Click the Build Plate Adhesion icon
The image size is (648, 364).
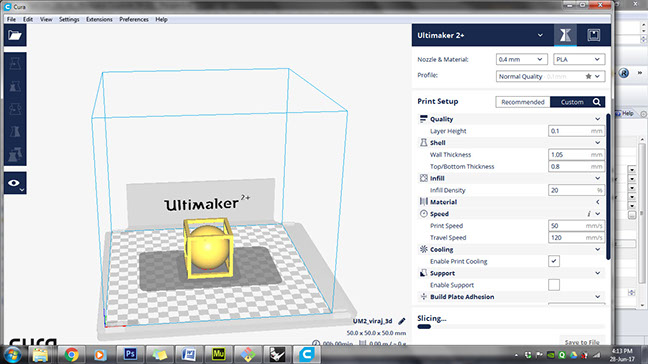(423, 297)
